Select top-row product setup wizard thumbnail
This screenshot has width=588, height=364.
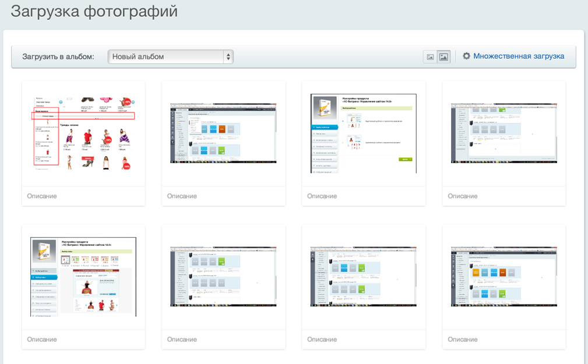364,133
